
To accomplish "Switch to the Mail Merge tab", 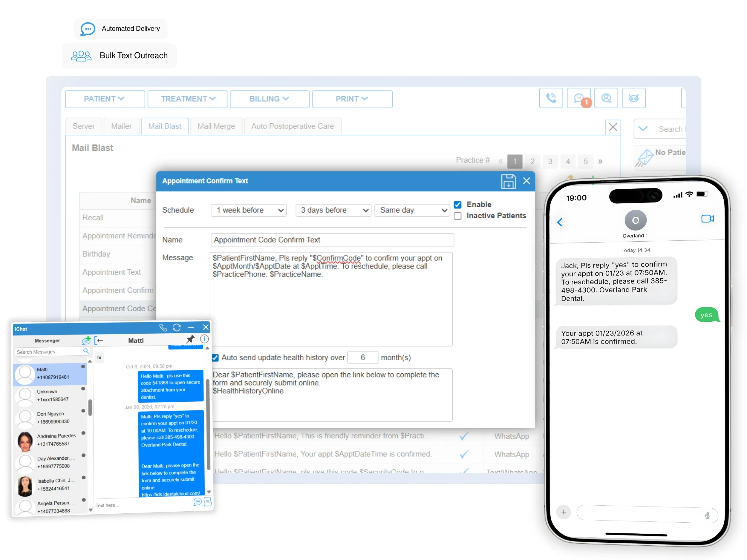I will [216, 126].
